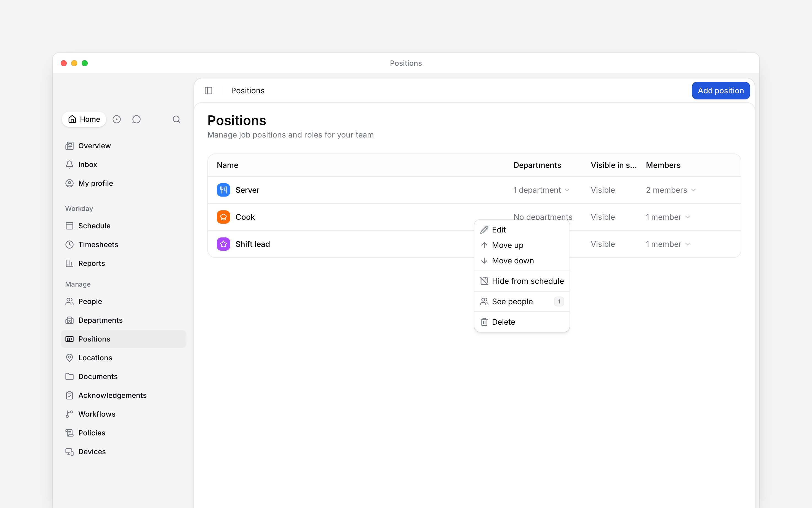Open Policies label in sidebar

coord(92,433)
